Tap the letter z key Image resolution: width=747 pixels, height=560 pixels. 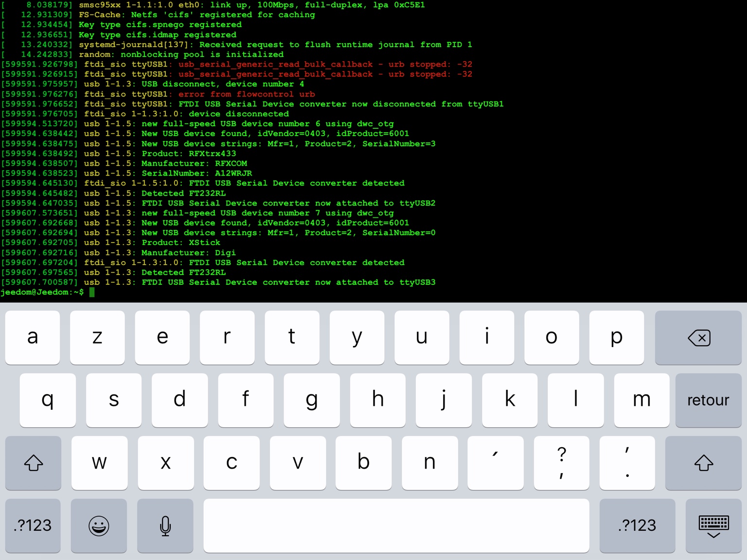[x=97, y=338]
